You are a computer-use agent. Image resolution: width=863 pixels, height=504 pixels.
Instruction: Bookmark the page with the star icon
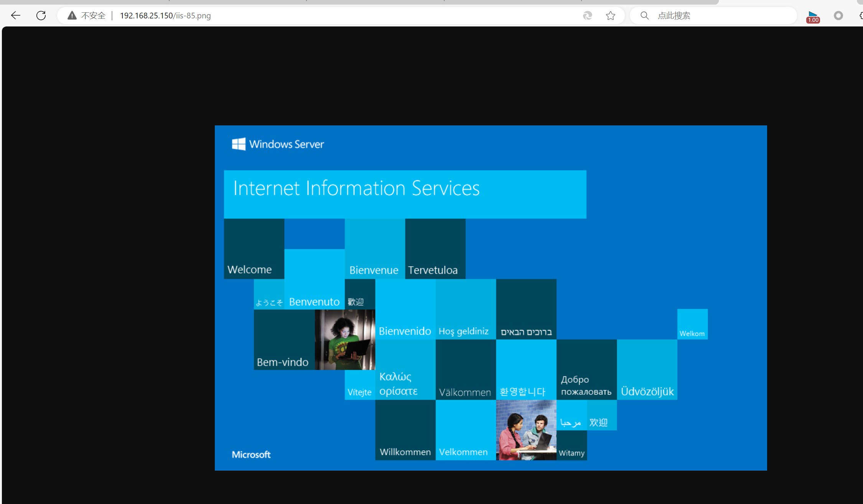point(610,15)
